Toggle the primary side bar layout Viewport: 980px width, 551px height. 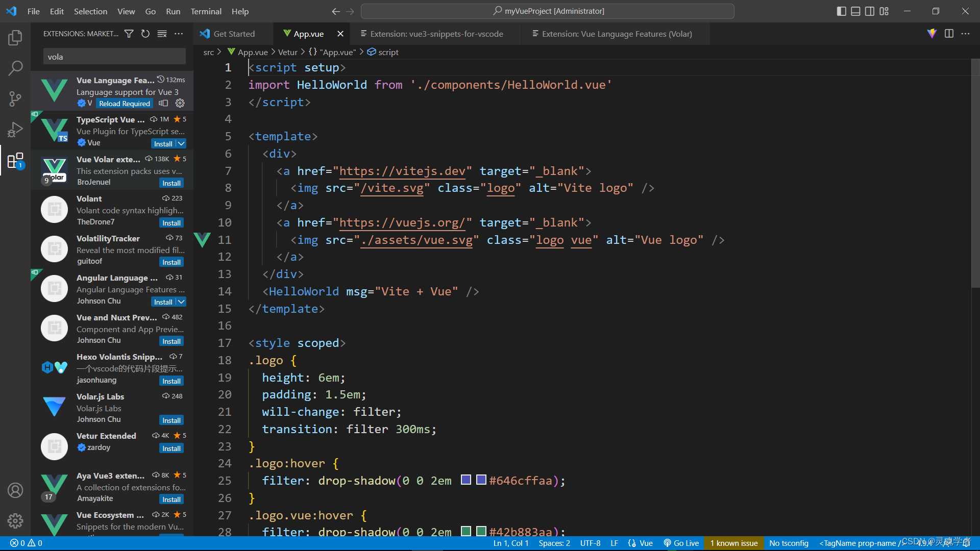841,11
